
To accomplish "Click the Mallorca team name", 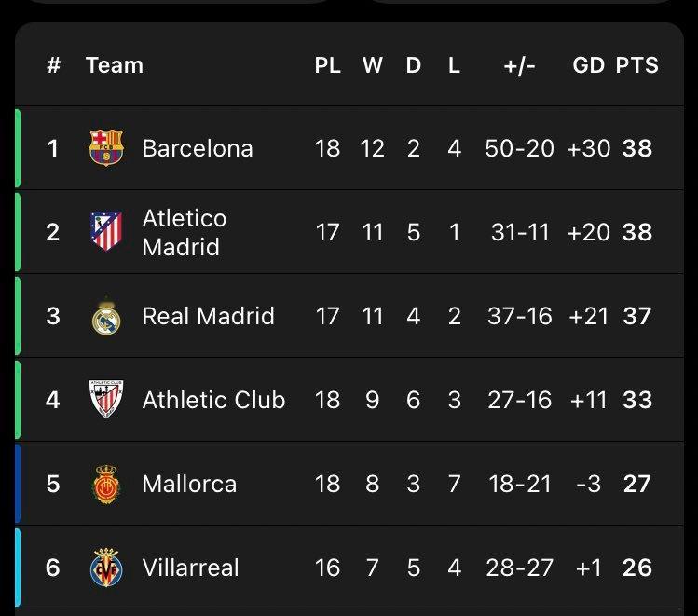I will (x=189, y=484).
